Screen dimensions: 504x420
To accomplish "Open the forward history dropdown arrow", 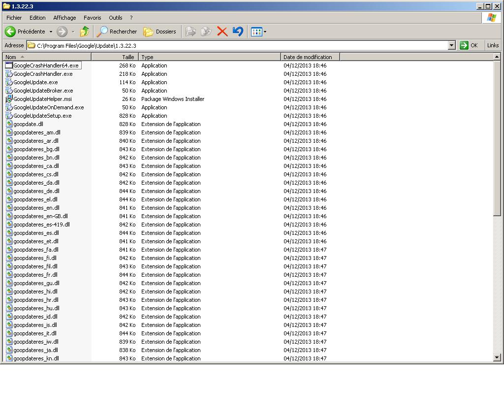I will [x=73, y=32].
